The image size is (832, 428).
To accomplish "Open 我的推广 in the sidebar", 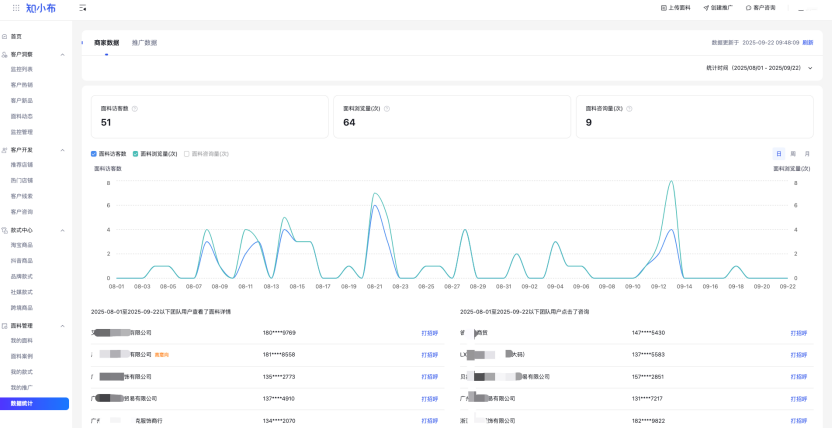I will click(22, 388).
